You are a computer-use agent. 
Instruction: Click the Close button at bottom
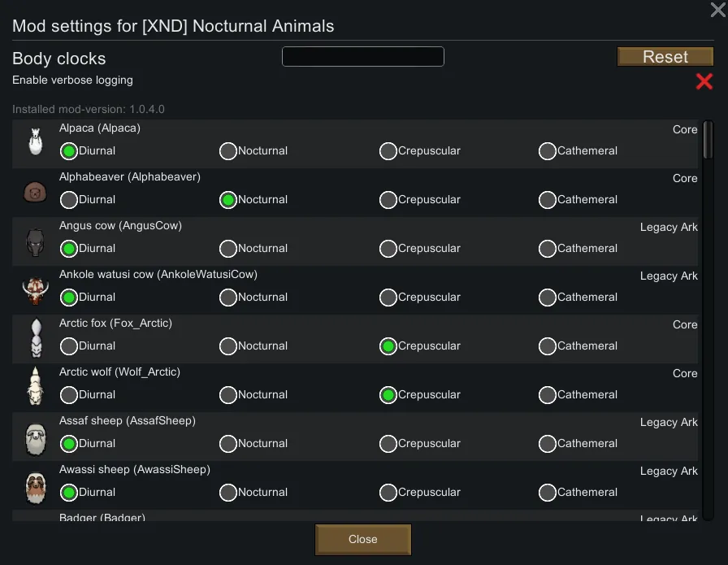coord(363,539)
